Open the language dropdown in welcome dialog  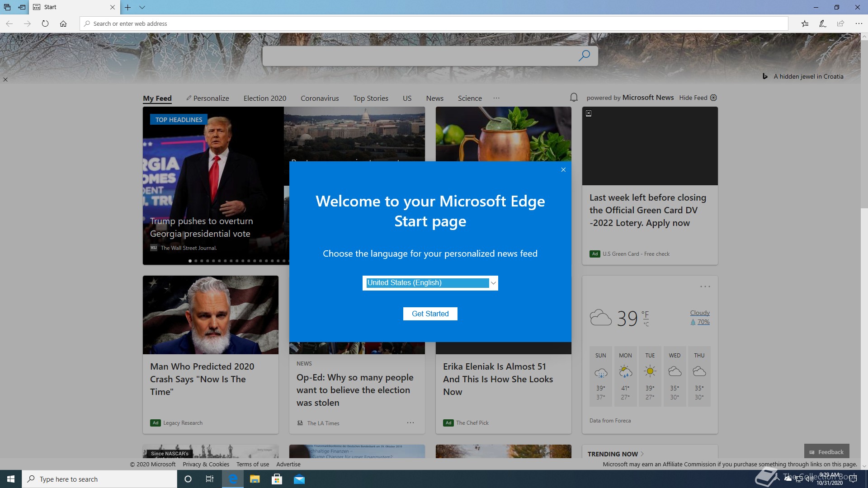[430, 283]
